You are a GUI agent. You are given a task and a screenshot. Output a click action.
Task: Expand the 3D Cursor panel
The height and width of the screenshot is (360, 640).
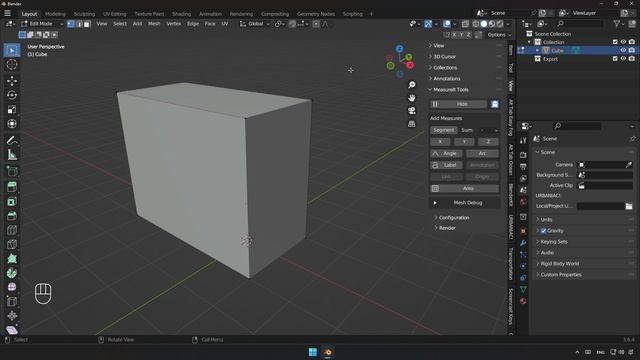pyautogui.click(x=444, y=56)
